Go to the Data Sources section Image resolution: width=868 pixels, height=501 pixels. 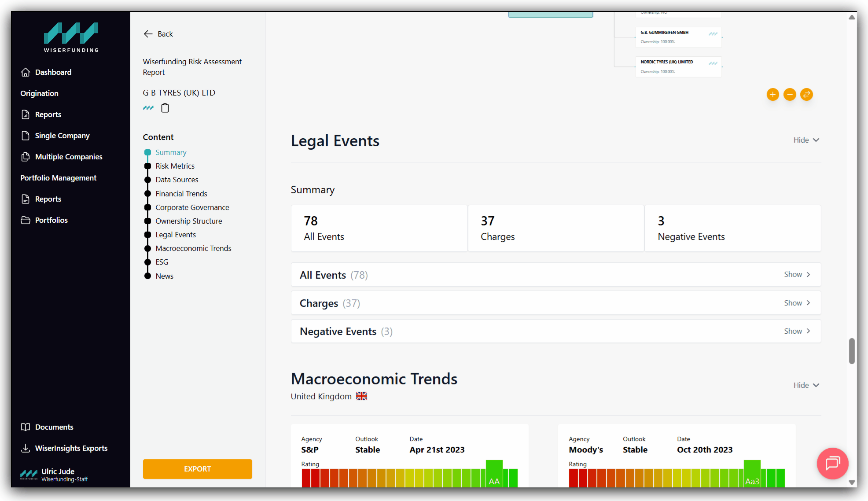[x=177, y=180]
